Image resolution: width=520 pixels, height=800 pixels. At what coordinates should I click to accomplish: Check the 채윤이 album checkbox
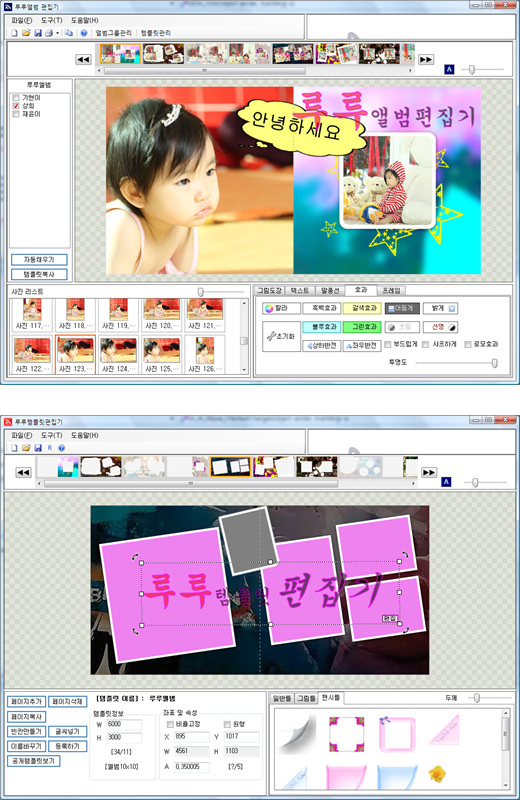pyautogui.click(x=16, y=114)
